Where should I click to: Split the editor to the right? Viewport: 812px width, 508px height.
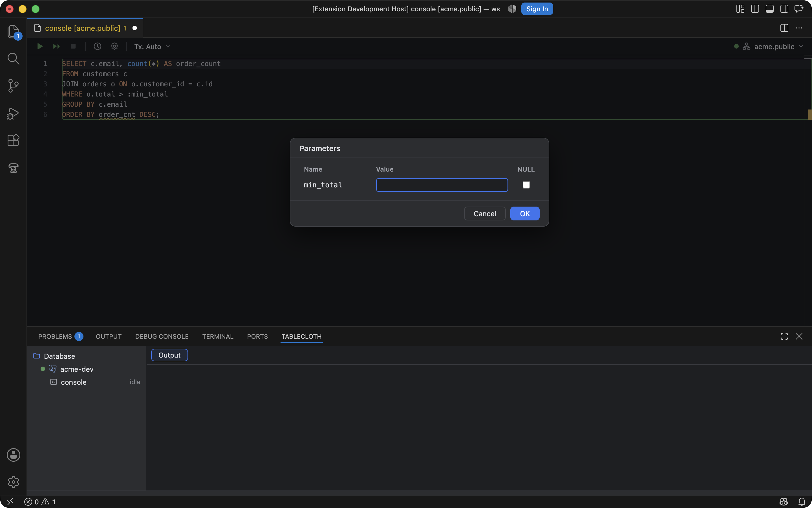784,28
